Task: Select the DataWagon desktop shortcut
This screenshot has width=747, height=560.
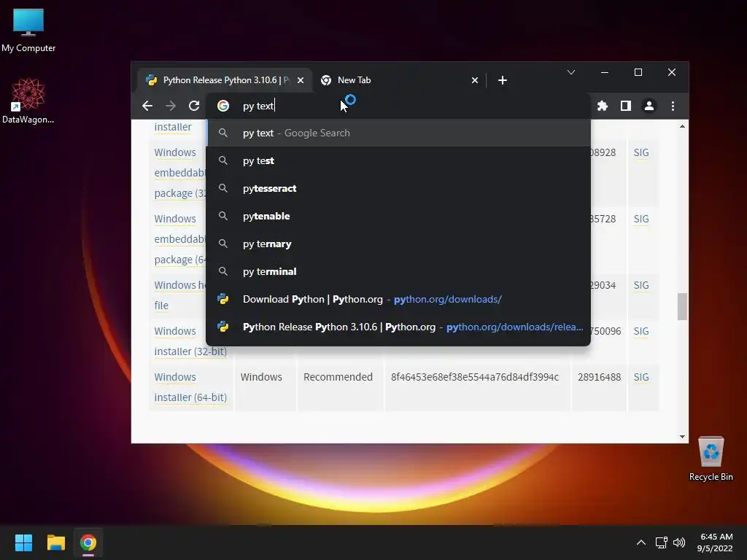Action: (28, 101)
